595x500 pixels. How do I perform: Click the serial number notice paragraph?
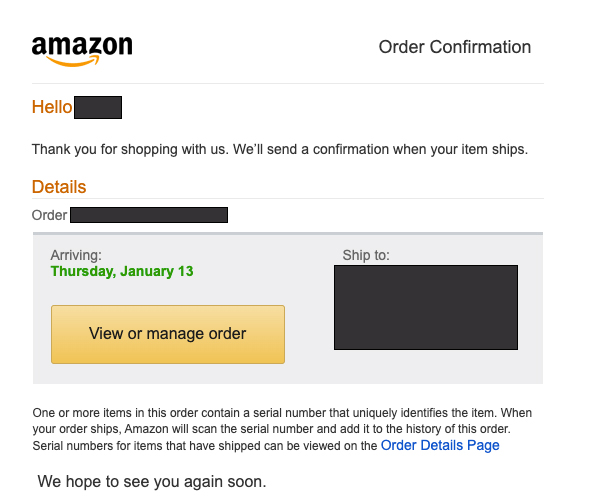(282, 429)
